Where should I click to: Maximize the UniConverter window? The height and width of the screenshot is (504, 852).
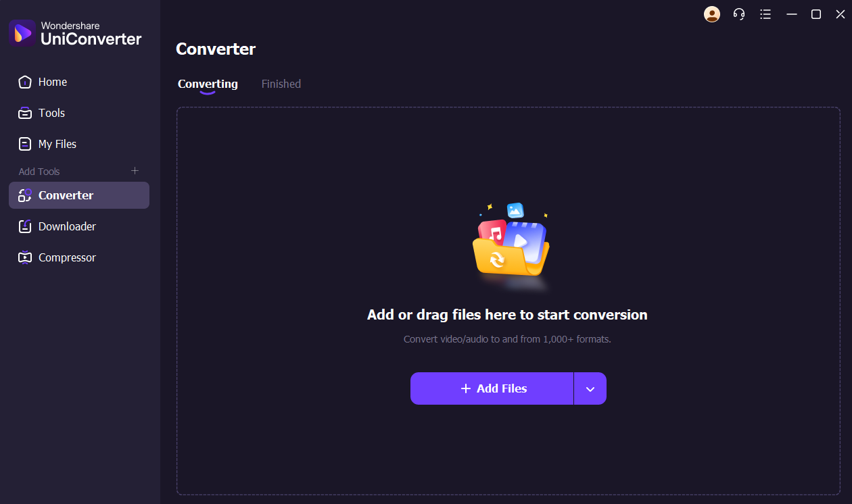coord(816,14)
